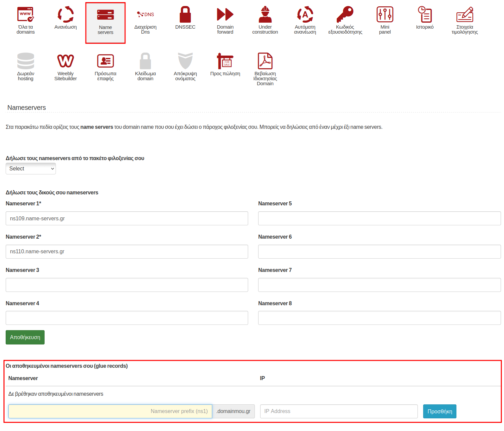Open the Διαχείριση Dns icon
504x431 pixels.
pyautogui.click(x=145, y=14)
